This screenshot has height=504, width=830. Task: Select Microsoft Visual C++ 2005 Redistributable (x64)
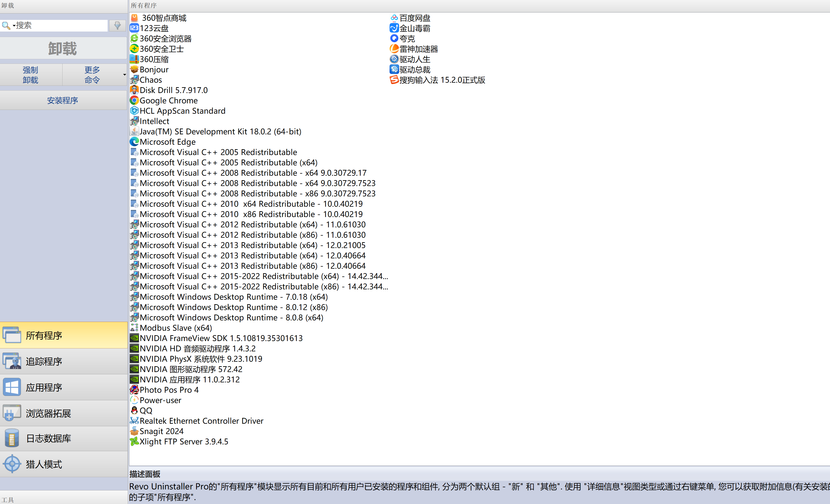pyautogui.click(x=224, y=162)
